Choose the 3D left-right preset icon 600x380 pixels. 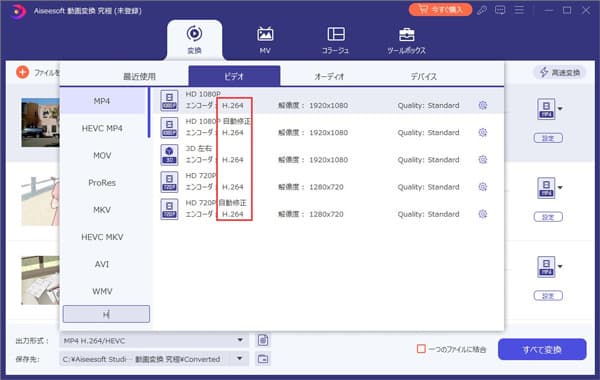pos(169,155)
